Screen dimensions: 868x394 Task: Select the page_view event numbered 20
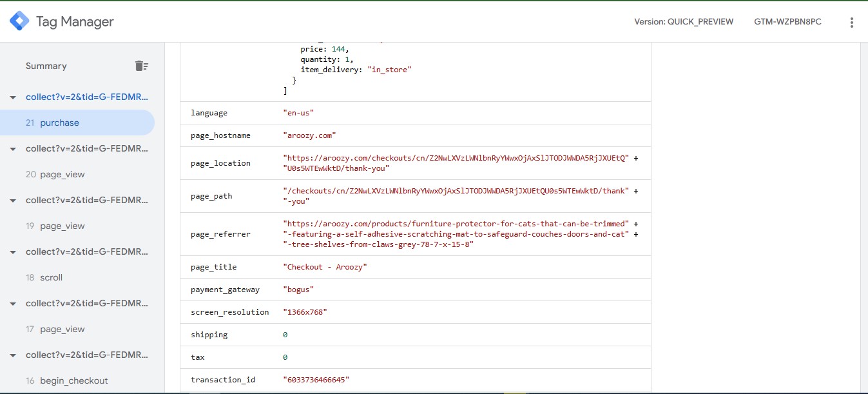coord(62,174)
